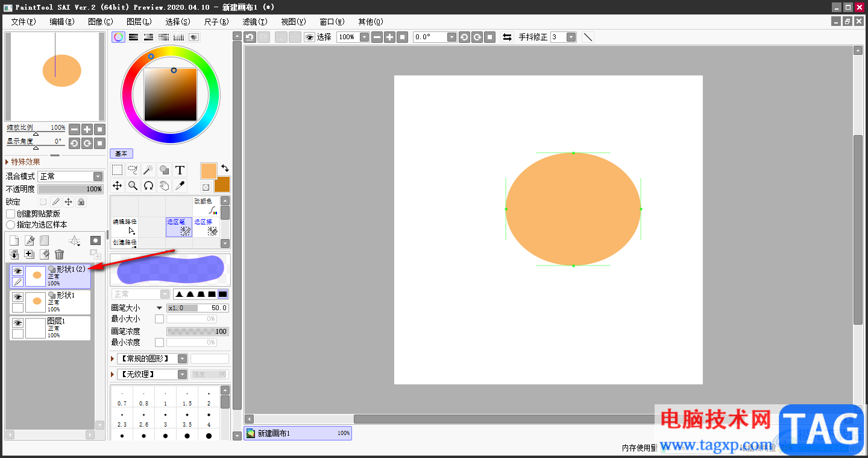
Task: Hide the 形状1 layer
Action: [17, 297]
